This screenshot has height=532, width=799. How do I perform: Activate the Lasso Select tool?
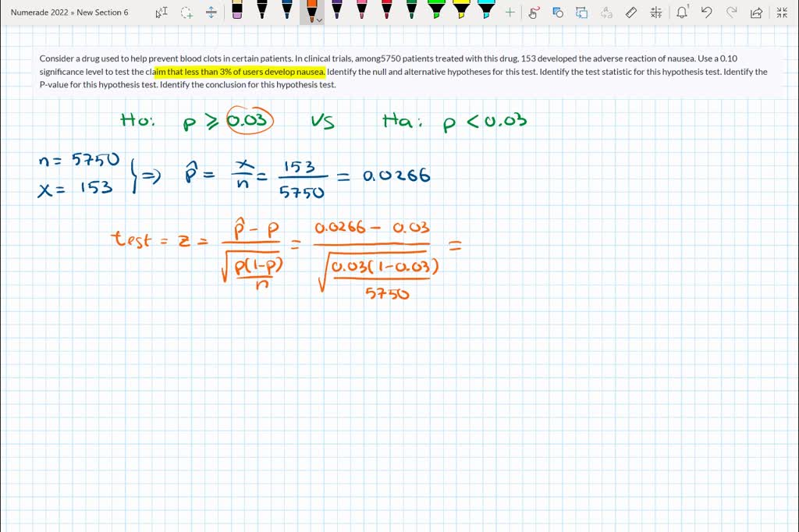click(x=186, y=12)
